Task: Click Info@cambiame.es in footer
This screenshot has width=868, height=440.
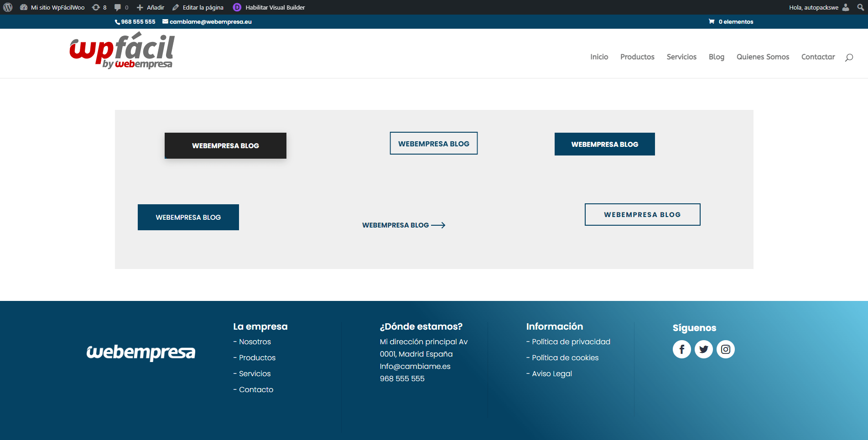Action: [415, 367]
